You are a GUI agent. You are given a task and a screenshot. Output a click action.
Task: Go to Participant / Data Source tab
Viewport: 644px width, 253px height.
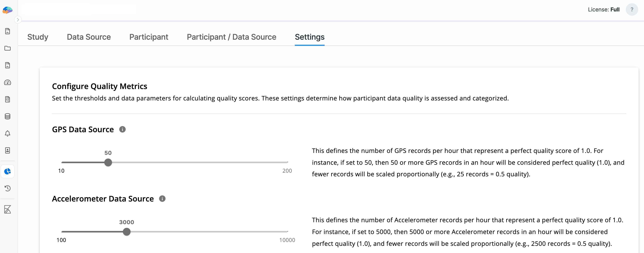point(232,37)
